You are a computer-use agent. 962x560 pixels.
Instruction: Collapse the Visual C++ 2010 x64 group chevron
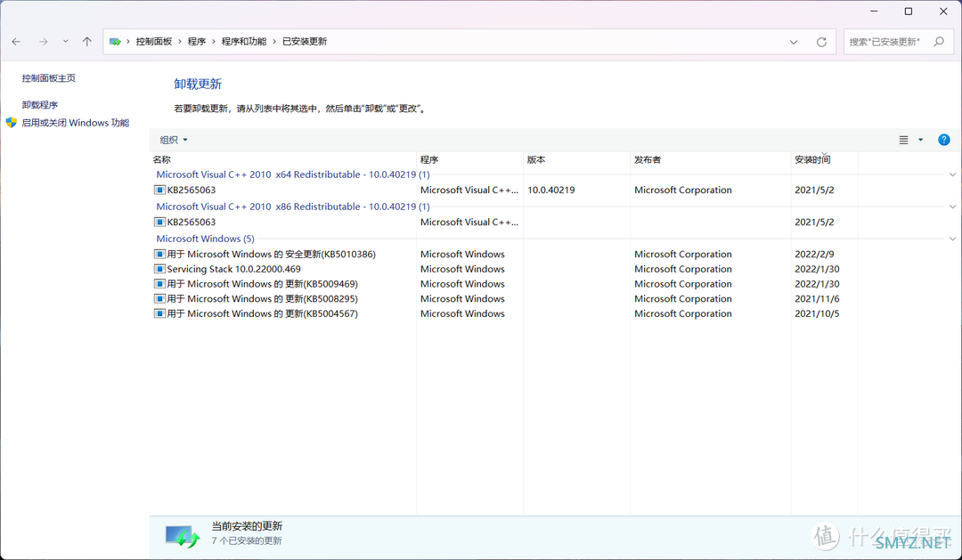[953, 174]
